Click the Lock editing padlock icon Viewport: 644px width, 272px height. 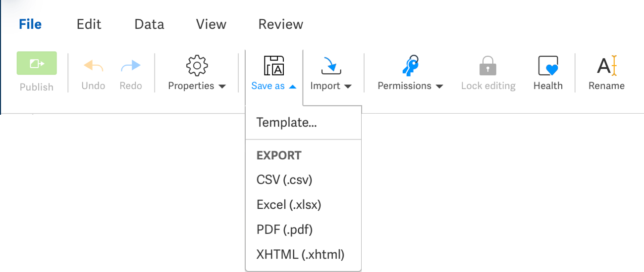488,66
